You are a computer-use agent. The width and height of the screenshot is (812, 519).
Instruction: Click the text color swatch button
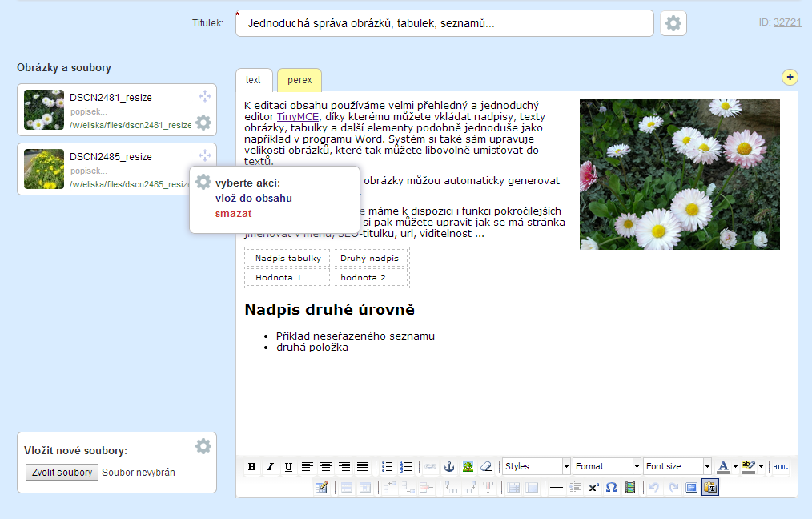pos(723,466)
